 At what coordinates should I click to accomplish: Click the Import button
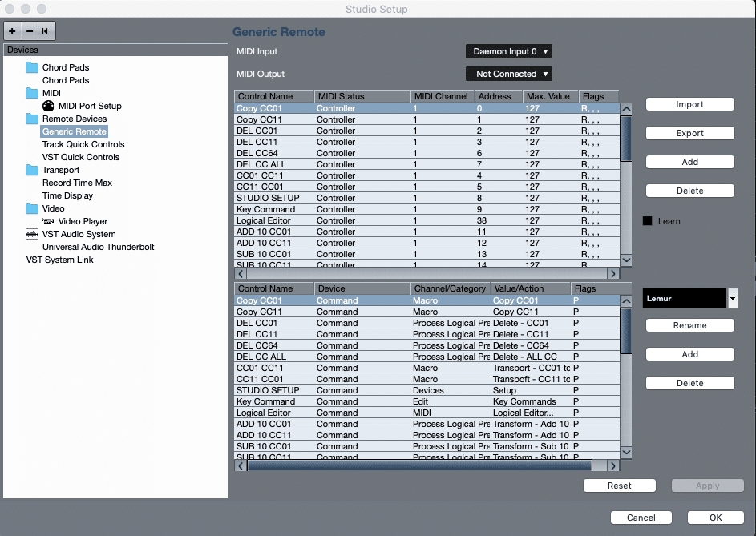coord(690,105)
